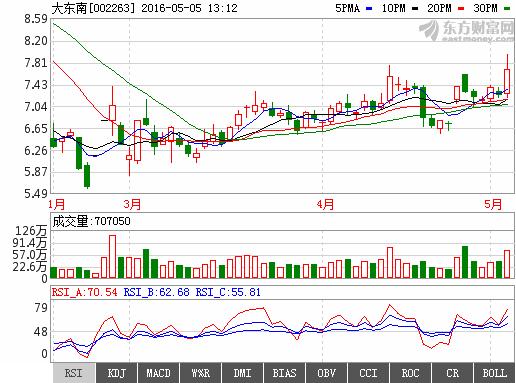Screen dimensions: 516x383
Task: Click the 79 RSI axis label
Action: click(41, 307)
